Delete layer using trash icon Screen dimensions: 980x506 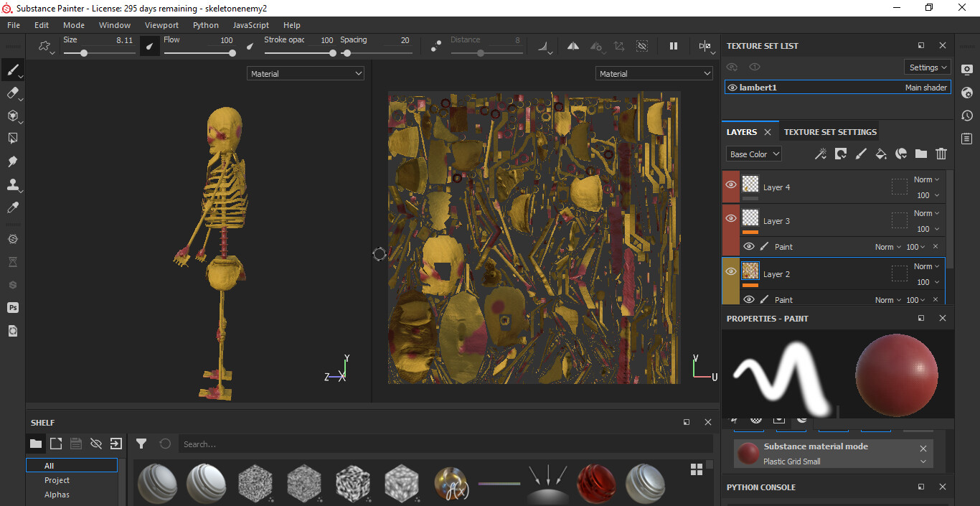[x=941, y=154]
